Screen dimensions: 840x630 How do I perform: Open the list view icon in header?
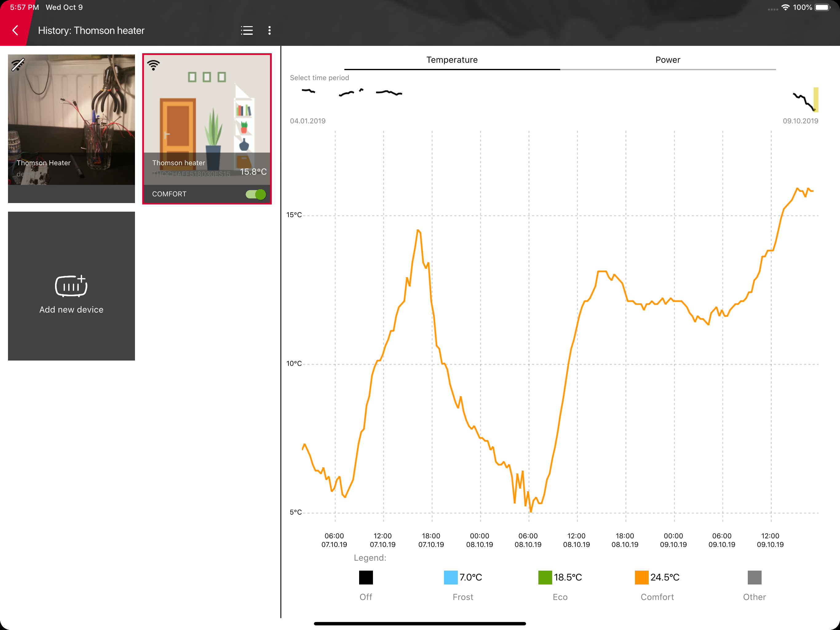[247, 30]
